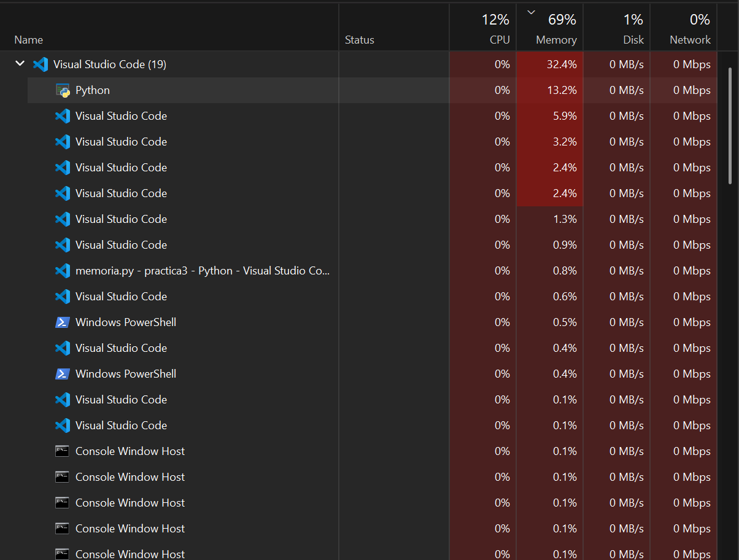
Task: Click the Name column header
Action: click(x=29, y=40)
